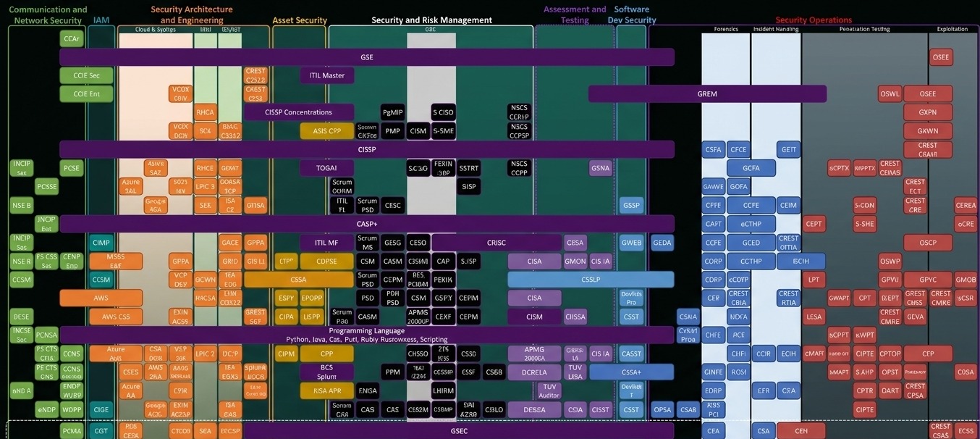This screenshot has height=439, width=980.
Task: Open the LHIRM certification box
Action: click(x=444, y=390)
